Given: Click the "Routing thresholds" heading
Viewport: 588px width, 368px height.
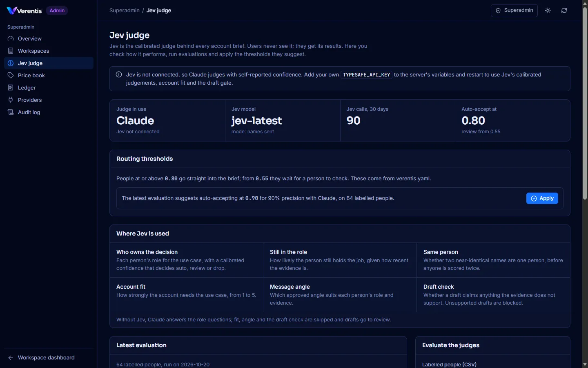Looking at the screenshot, I should tap(145, 159).
